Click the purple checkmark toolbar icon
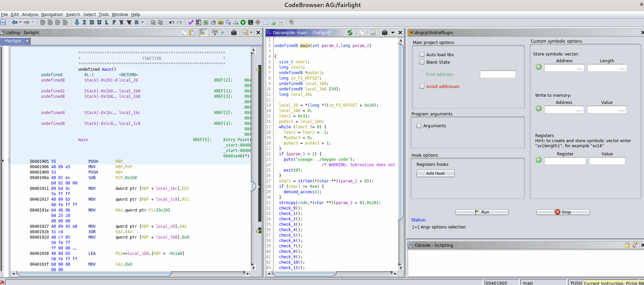The height and width of the screenshot is (285, 644). pyautogui.click(x=191, y=22)
